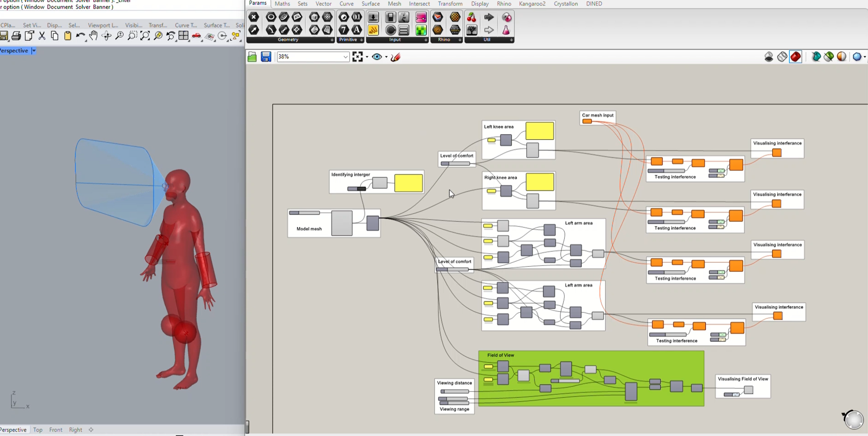Select the Car mesh input orange node
868x436 pixels.
pos(587,121)
